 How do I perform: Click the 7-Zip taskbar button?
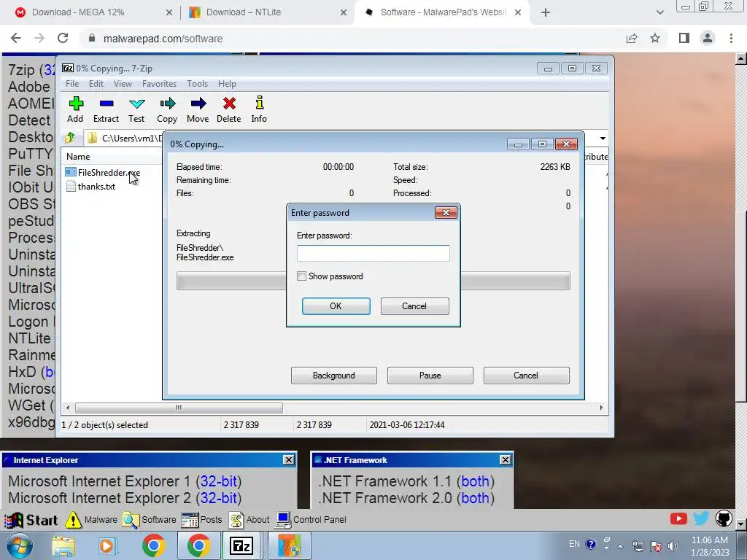coord(241,546)
